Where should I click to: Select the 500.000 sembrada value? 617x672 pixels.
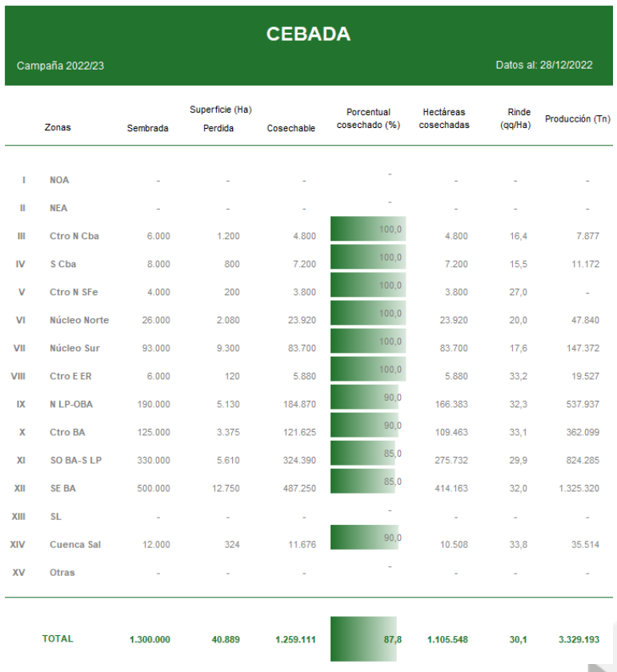[152, 488]
